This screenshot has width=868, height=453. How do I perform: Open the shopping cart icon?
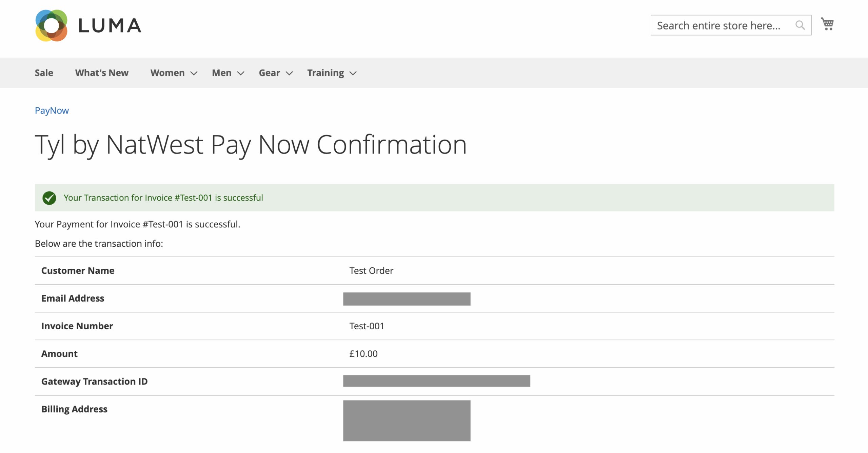point(827,24)
